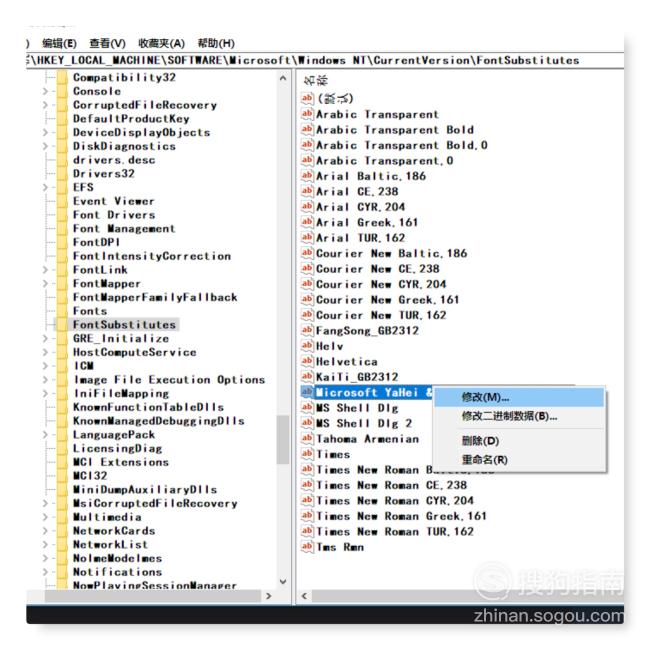Click the ab icon beside Courier New Greek,161
Viewport: 650px width, 650px height.
click(307, 299)
